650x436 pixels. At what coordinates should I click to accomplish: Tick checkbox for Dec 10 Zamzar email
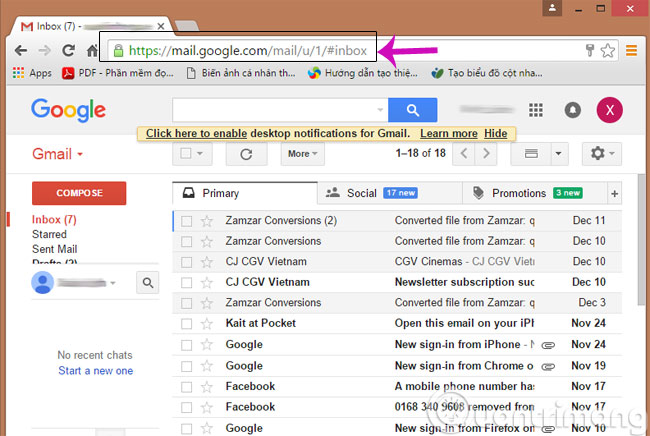[187, 241]
